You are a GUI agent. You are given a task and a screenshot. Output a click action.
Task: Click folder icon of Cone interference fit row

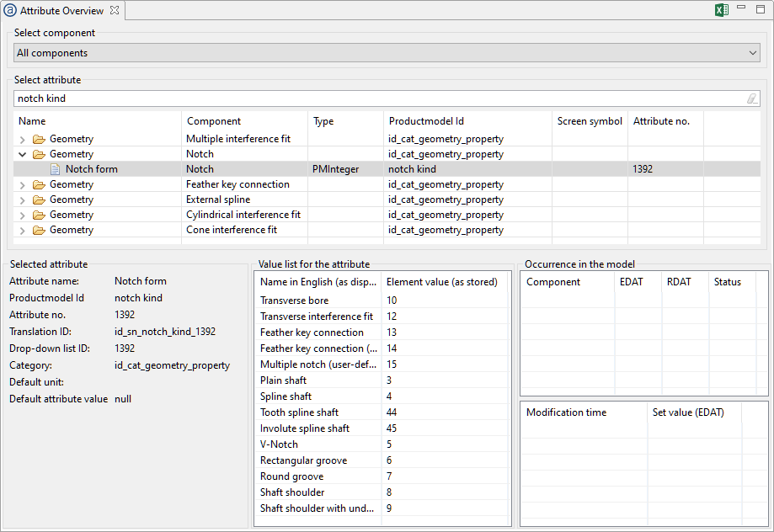tap(38, 230)
